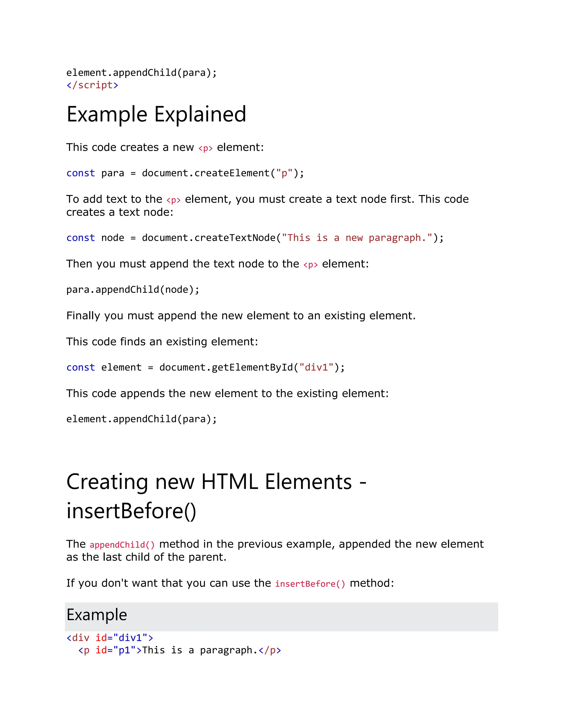Viewport: 563px width, 728px height.
Task: Click the first element.appendChild(para) line at top
Action: (x=141, y=73)
